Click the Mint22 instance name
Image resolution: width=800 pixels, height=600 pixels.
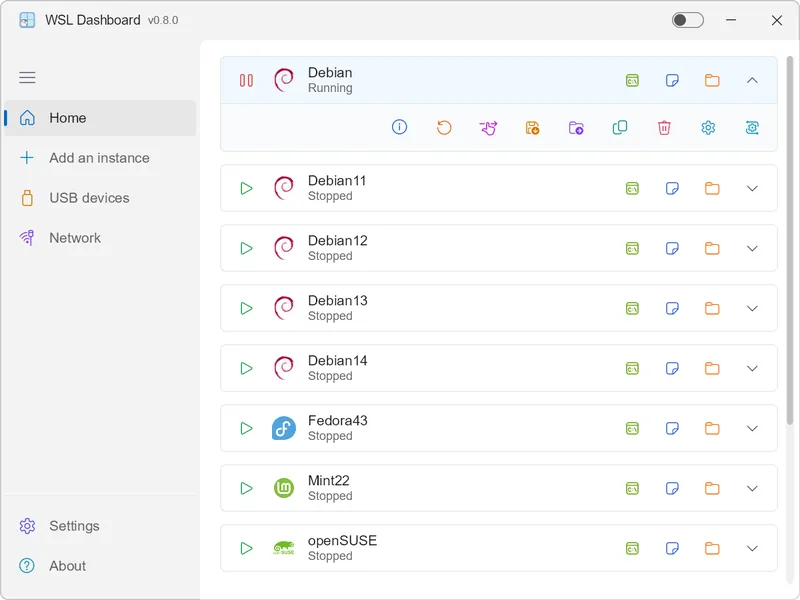click(329, 481)
